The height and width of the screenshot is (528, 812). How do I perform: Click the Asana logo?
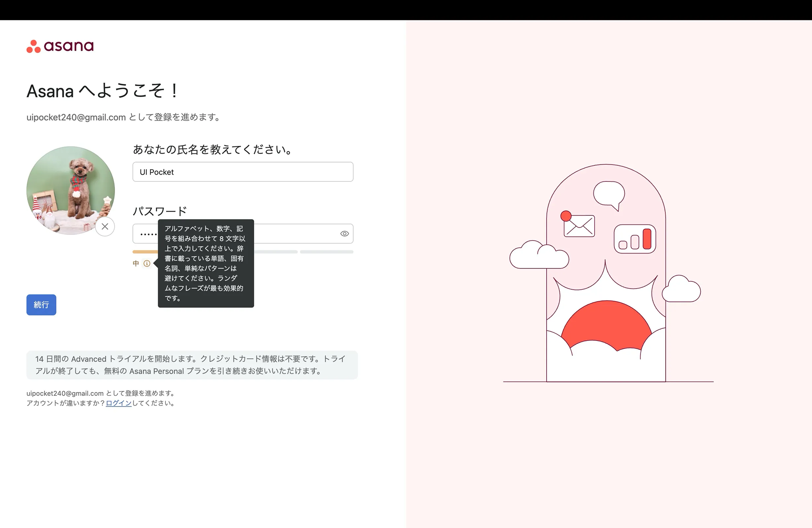(x=60, y=47)
